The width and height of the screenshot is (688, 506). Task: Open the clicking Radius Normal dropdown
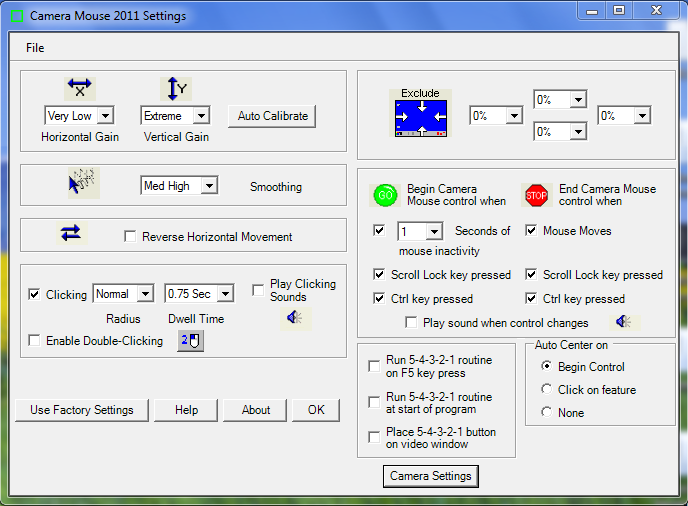pos(145,294)
